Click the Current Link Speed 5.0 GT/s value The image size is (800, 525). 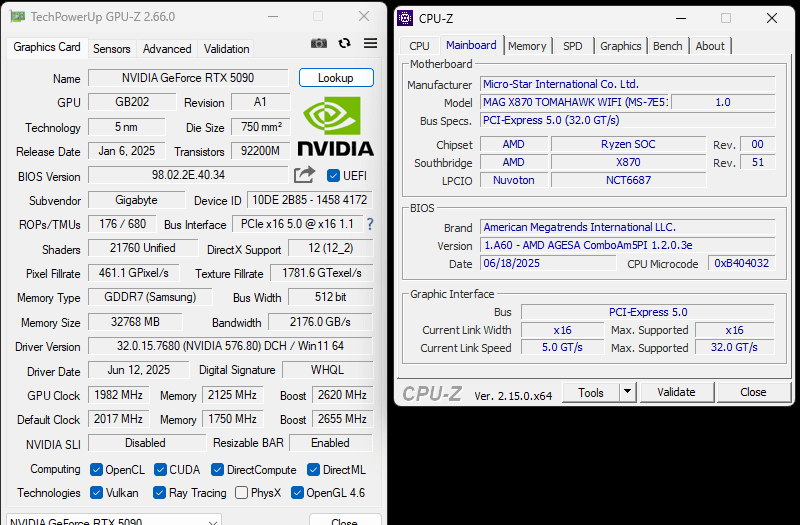tap(562, 347)
